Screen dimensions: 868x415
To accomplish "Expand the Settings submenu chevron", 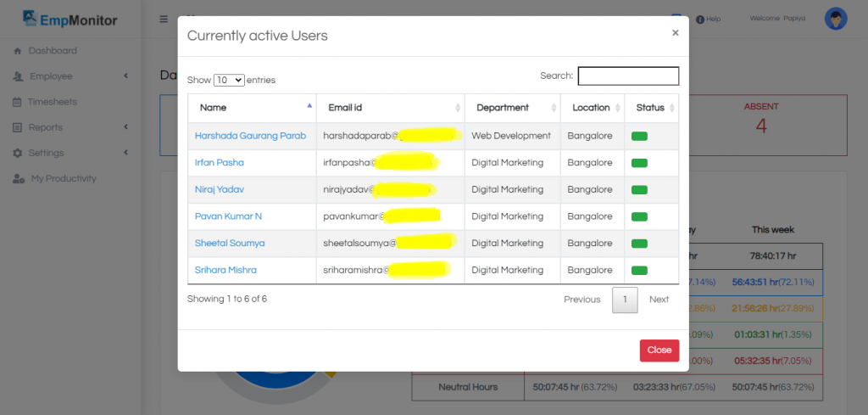I will click(125, 153).
